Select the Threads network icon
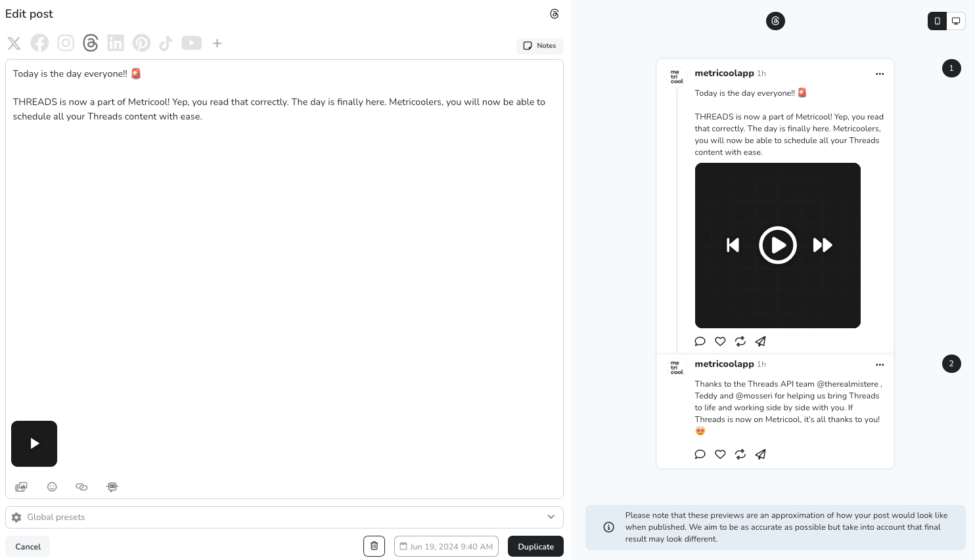 [91, 43]
